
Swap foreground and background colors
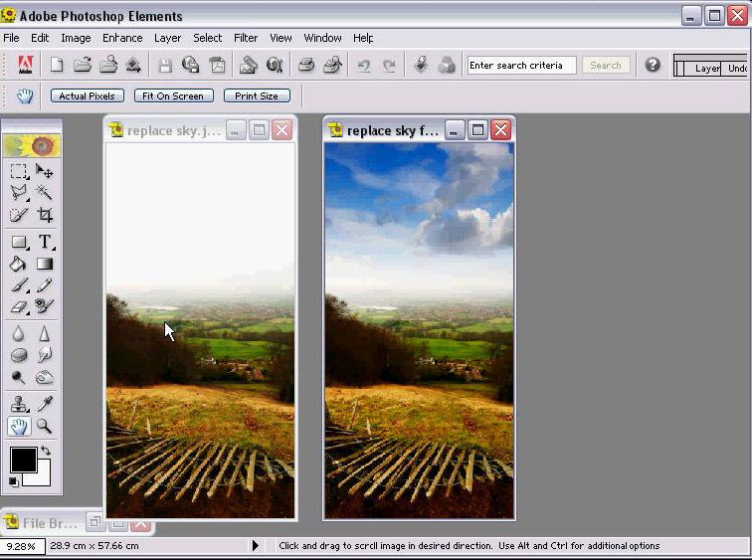click(x=45, y=453)
